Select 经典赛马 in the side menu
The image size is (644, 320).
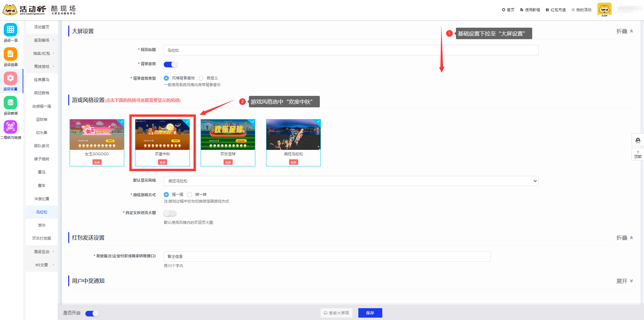point(42,80)
